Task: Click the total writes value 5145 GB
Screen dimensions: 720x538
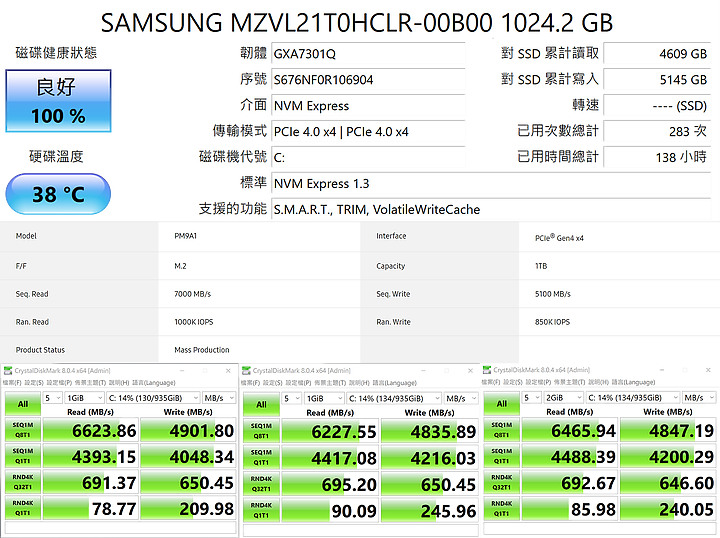Action: [657, 80]
